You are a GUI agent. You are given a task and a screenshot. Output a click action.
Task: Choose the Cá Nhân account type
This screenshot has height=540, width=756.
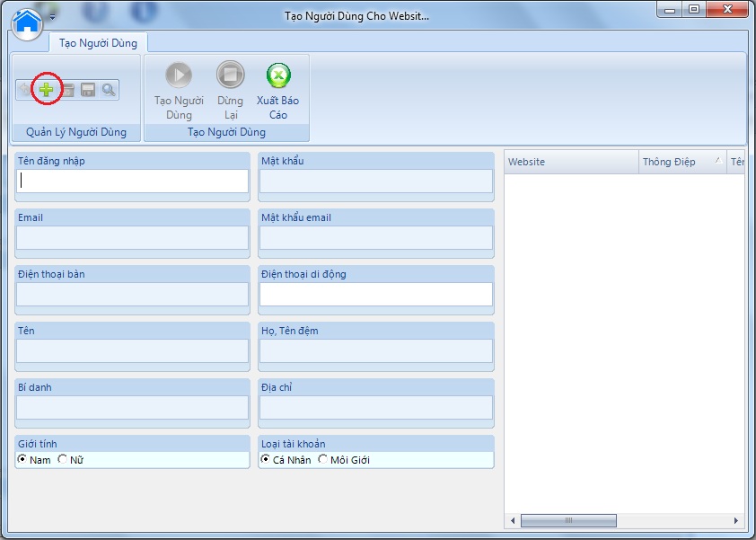[x=266, y=460]
